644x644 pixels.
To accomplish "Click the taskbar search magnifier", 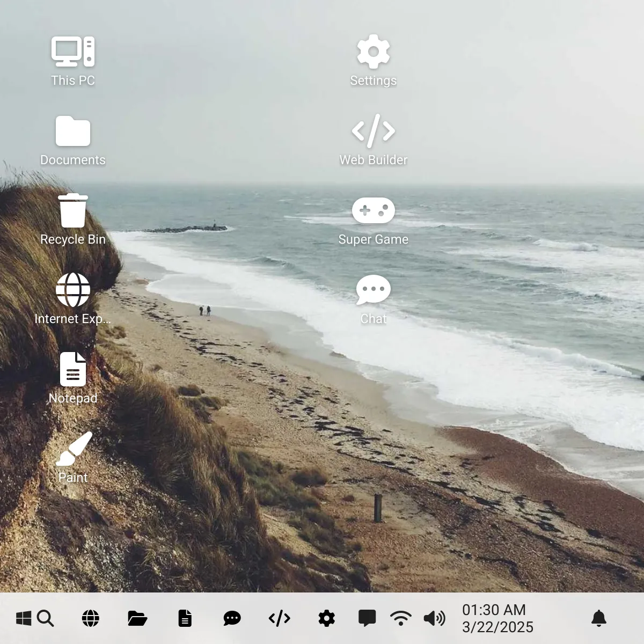I will point(46,618).
